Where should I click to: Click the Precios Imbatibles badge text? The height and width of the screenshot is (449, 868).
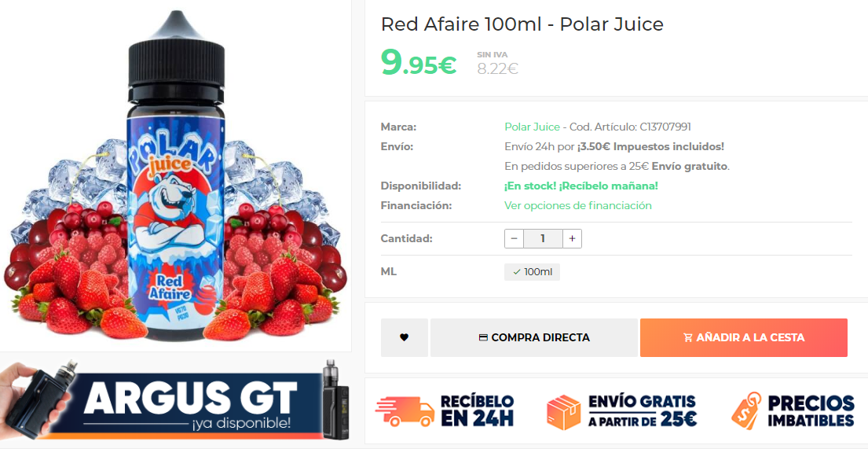811,410
